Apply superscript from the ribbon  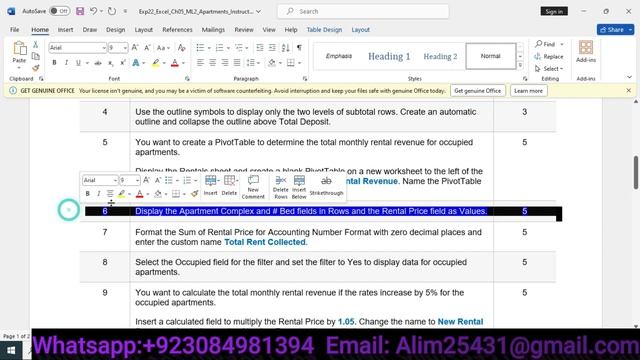122,63
